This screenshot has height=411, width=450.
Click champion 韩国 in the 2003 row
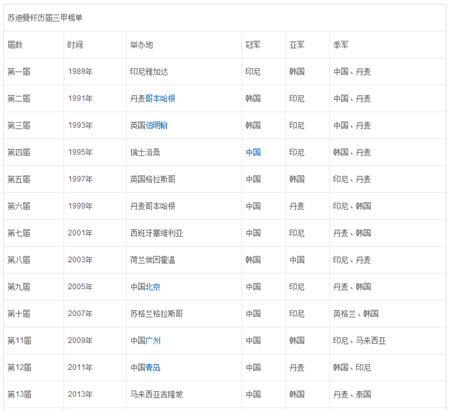[253, 260]
